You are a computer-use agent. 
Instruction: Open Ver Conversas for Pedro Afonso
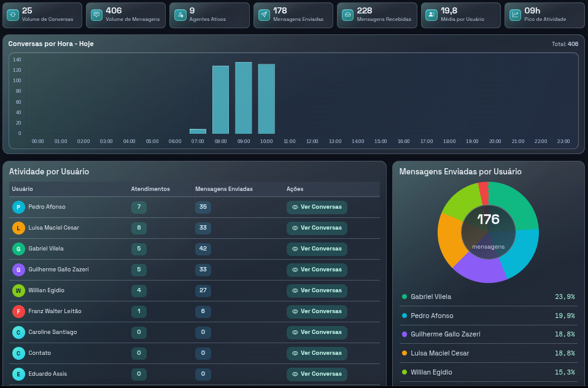[x=317, y=207]
